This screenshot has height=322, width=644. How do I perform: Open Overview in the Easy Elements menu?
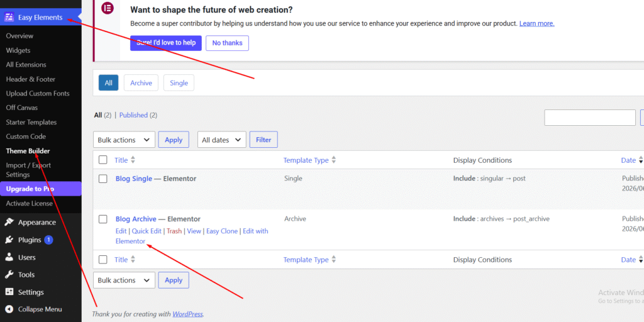pos(19,36)
